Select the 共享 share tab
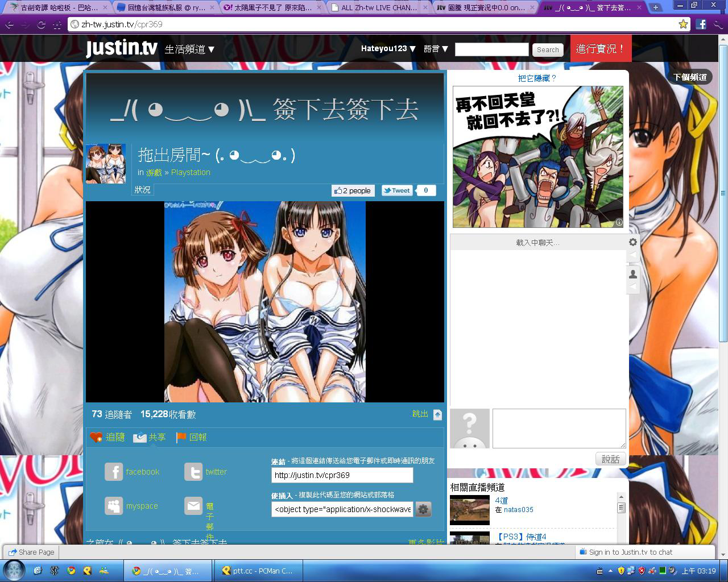728x582 pixels. pyautogui.click(x=150, y=437)
